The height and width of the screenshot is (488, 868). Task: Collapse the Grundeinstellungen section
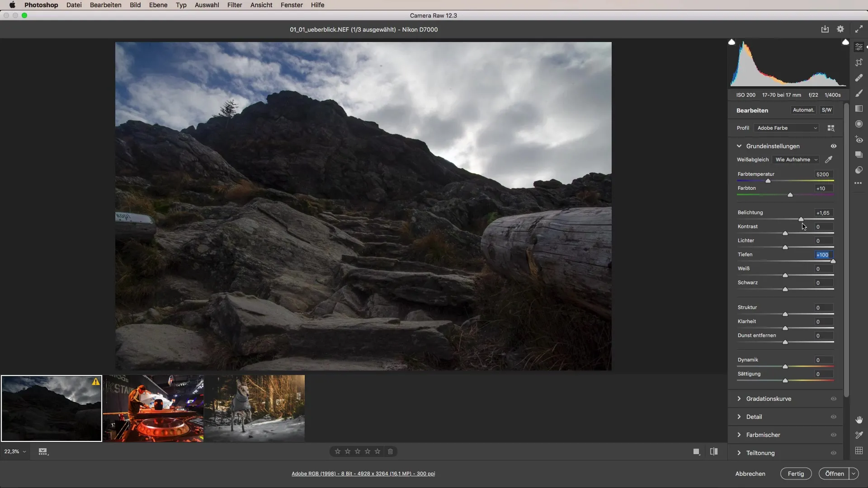(739, 146)
